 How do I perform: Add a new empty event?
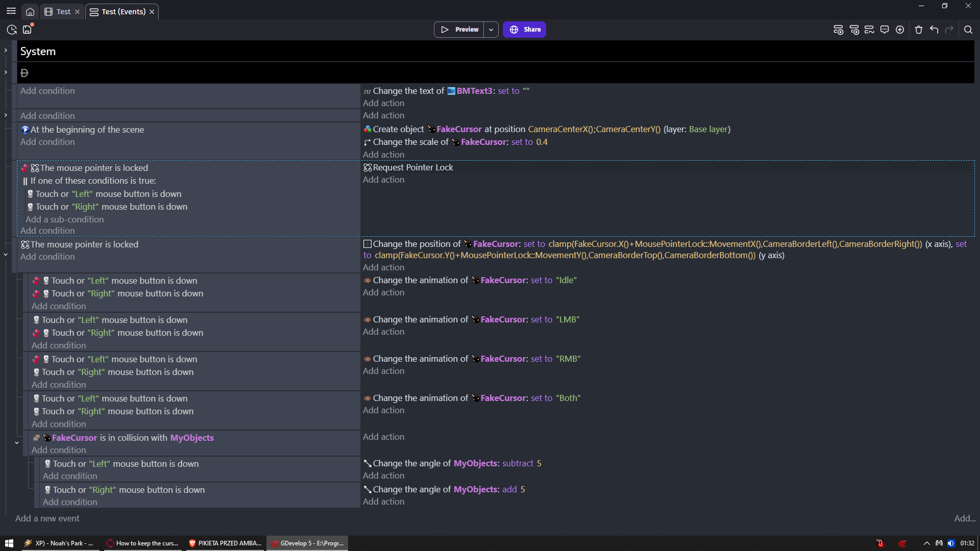[838, 30]
